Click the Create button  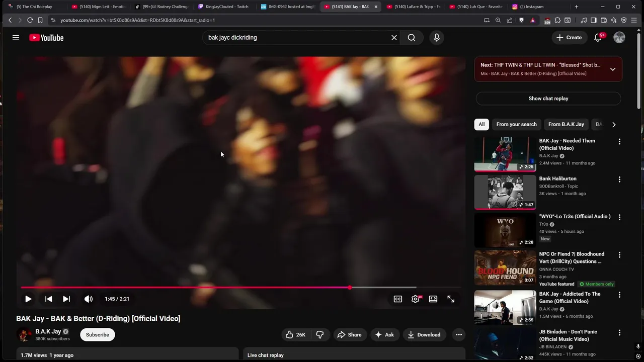point(569,38)
